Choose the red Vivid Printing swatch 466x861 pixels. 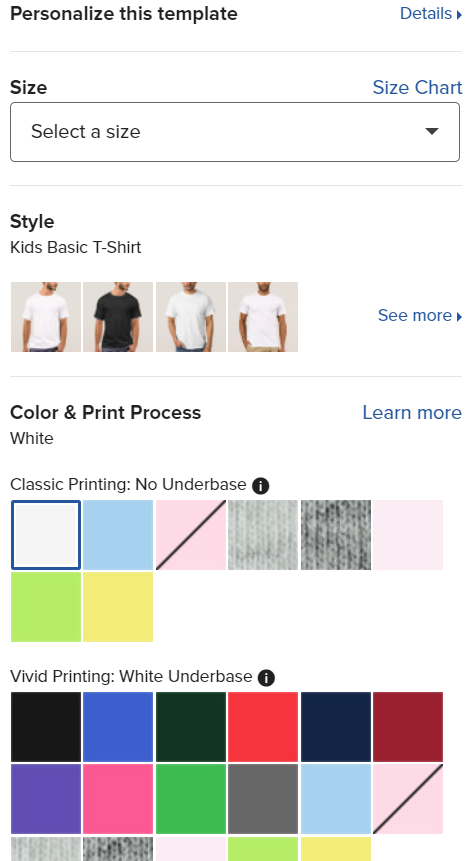(x=263, y=727)
